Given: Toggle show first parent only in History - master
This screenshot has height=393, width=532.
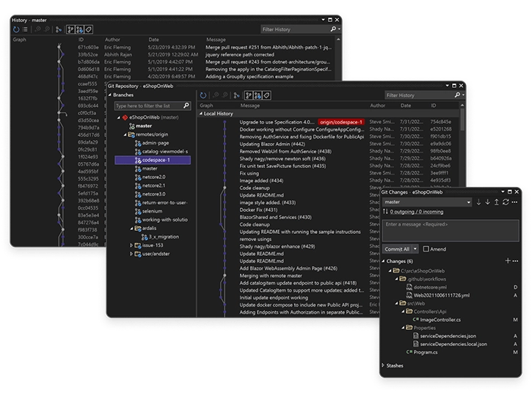Looking at the screenshot, I should [70, 29].
